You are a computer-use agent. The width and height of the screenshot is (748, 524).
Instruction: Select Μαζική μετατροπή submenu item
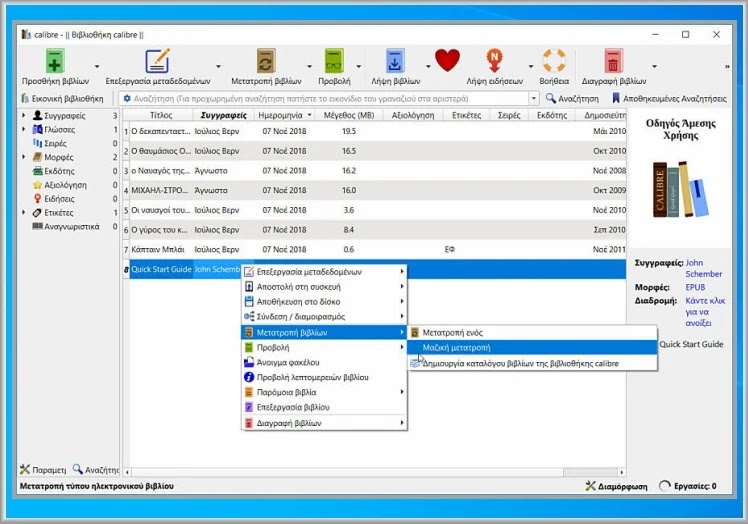pyautogui.click(x=532, y=347)
